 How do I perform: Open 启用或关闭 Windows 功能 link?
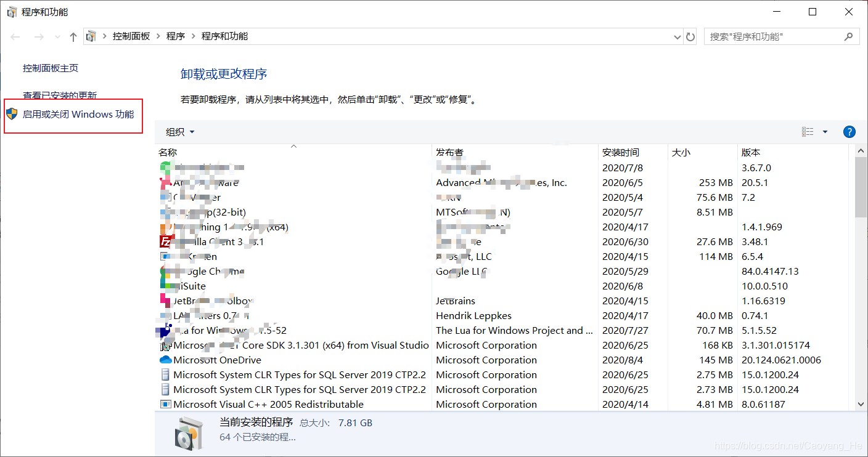click(78, 114)
